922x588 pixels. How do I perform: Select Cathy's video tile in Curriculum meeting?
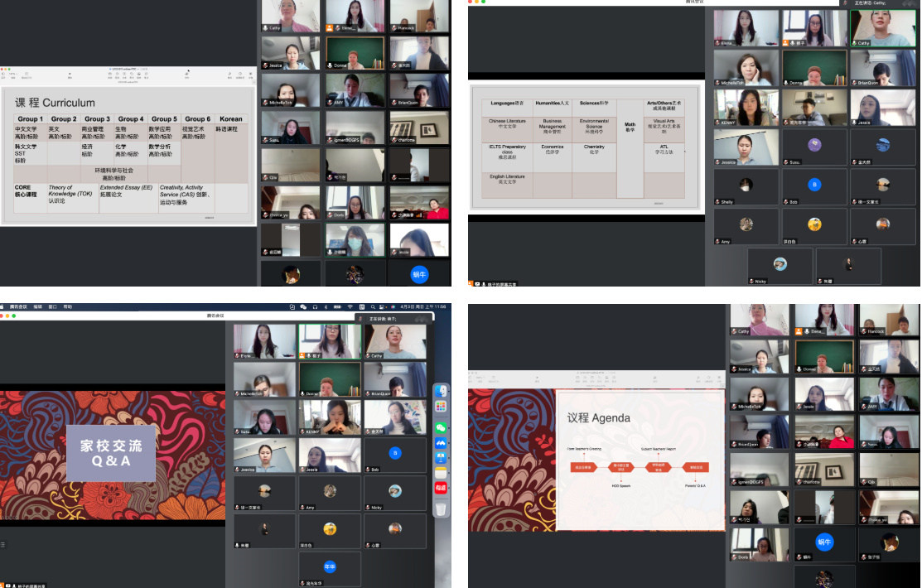click(x=291, y=16)
